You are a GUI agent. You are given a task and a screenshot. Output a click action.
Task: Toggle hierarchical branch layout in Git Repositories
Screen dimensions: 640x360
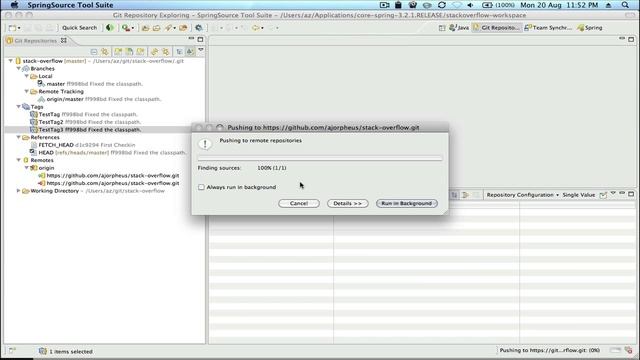(179, 52)
